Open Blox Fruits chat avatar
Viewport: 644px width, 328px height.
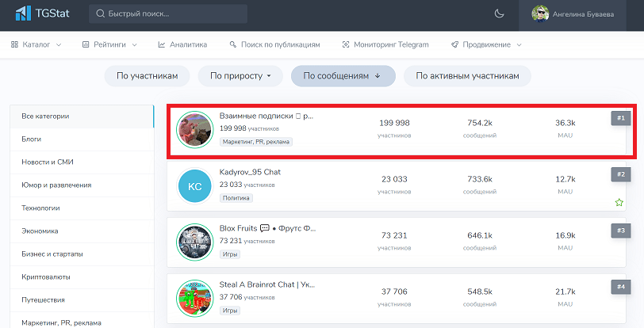tap(195, 242)
